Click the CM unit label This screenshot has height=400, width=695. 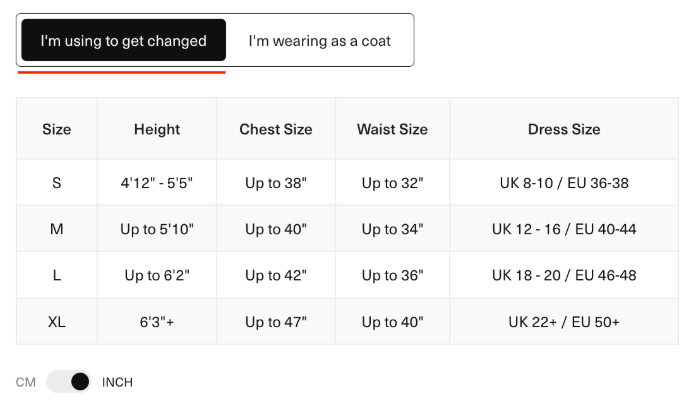pyautogui.click(x=26, y=382)
